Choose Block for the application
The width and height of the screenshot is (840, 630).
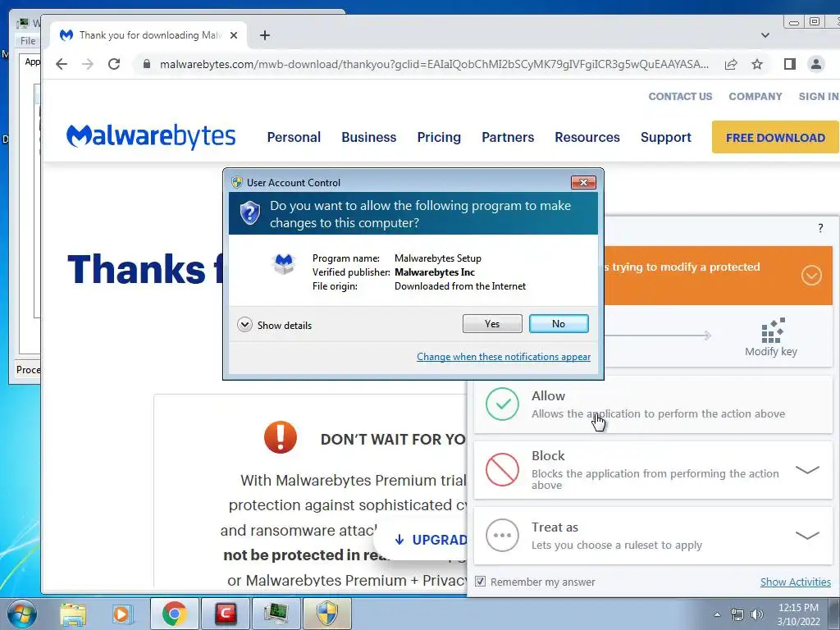point(653,470)
